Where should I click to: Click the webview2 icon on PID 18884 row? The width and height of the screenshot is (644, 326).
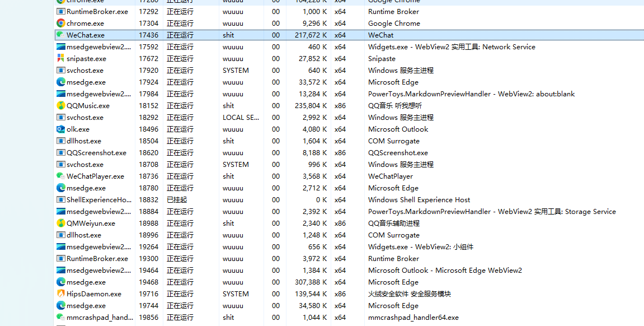coord(61,211)
